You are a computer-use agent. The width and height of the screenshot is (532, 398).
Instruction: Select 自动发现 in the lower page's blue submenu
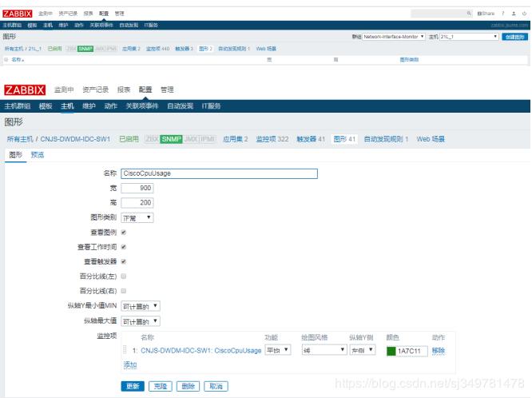(x=181, y=106)
